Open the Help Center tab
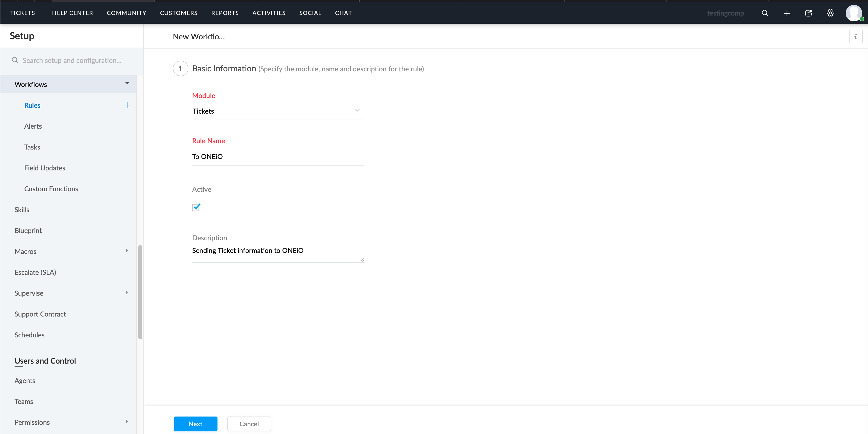868x434 pixels. [72, 13]
